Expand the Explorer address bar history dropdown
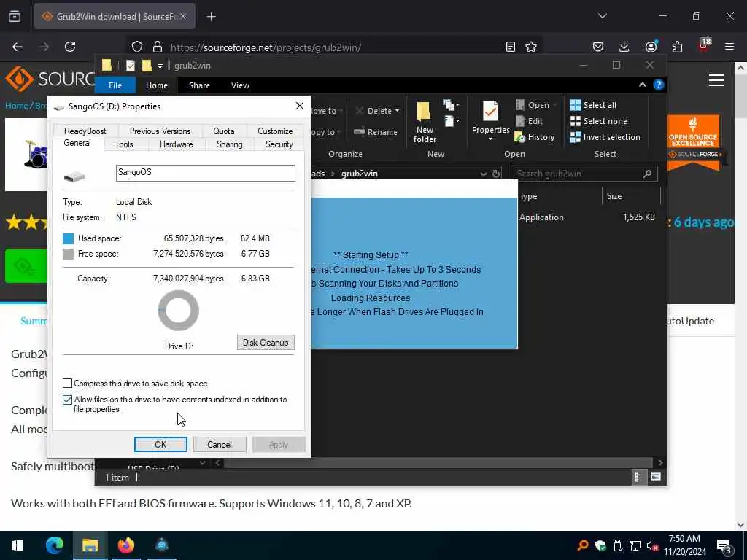The width and height of the screenshot is (747, 560). click(x=484, y=174)
